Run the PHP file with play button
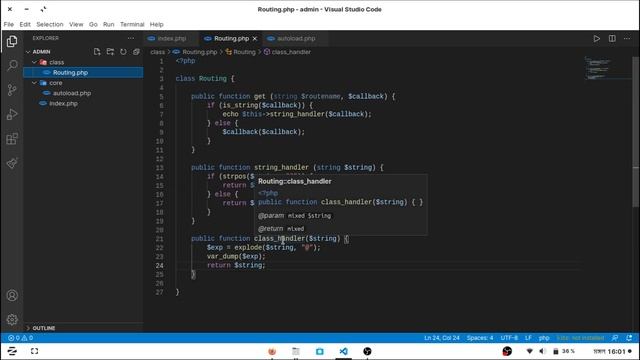Screen dimensions: 640x360 click(x=597, y=38)
